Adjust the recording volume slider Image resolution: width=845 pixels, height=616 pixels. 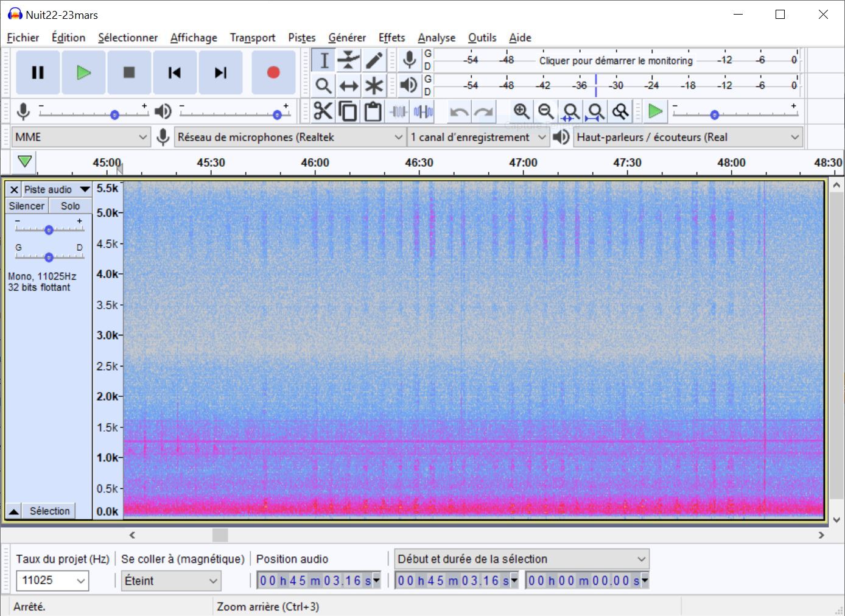114,114
